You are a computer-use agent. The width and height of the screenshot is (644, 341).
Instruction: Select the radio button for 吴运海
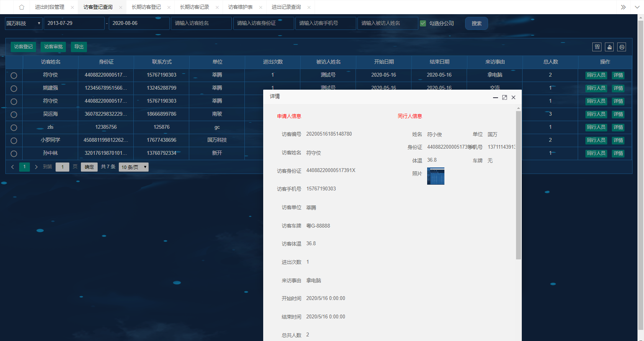point(14,115)
